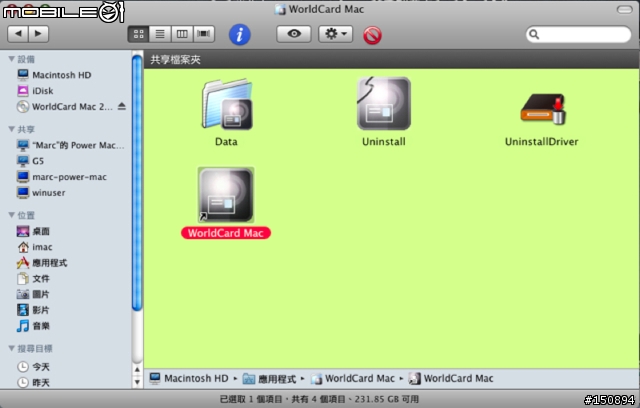This screenshot has width=640, height=408.
Task: Click the UninstallDriver name label
Action: point(542,142)
